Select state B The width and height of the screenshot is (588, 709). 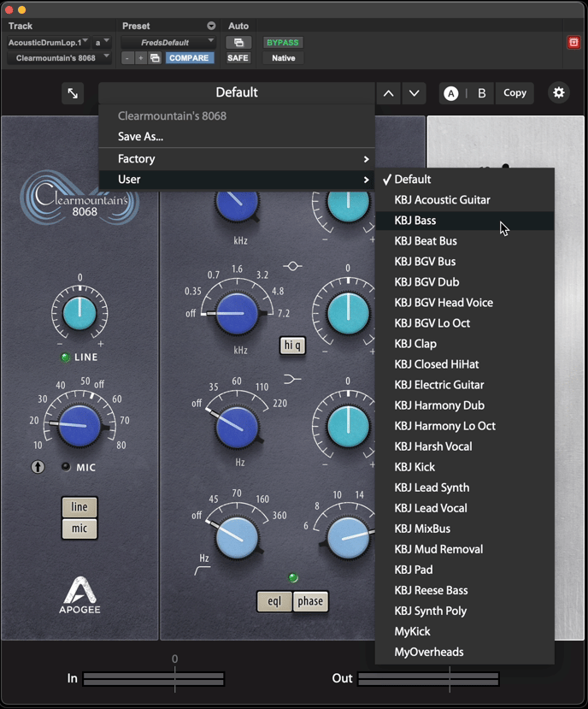coord(482,93)
